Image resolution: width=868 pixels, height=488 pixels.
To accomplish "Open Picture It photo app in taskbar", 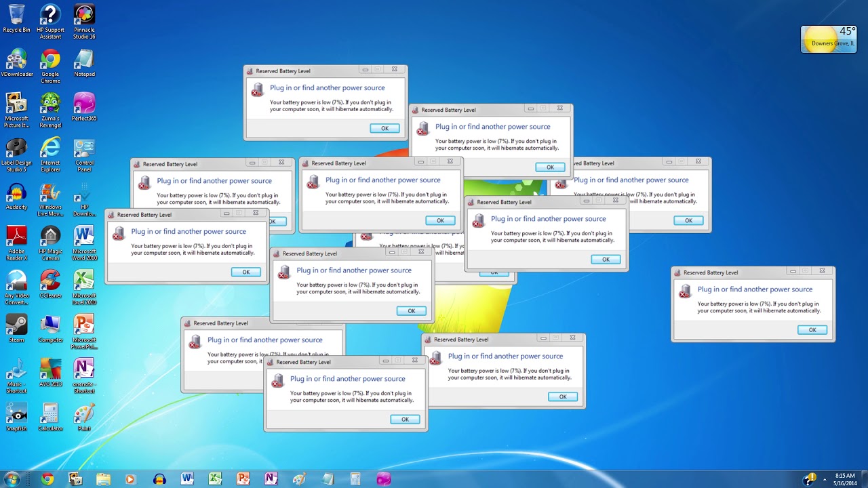I will coord(75,479).
